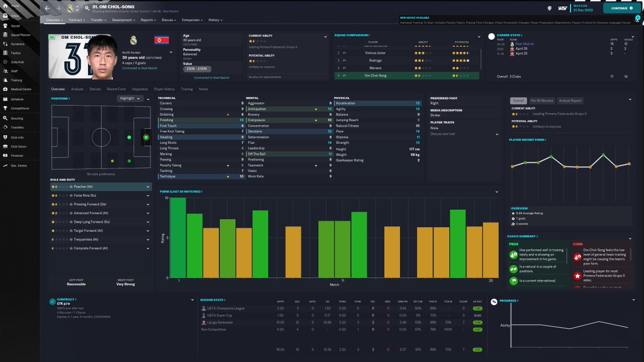
Task: Click the Continue button
Action: point(621,8)
